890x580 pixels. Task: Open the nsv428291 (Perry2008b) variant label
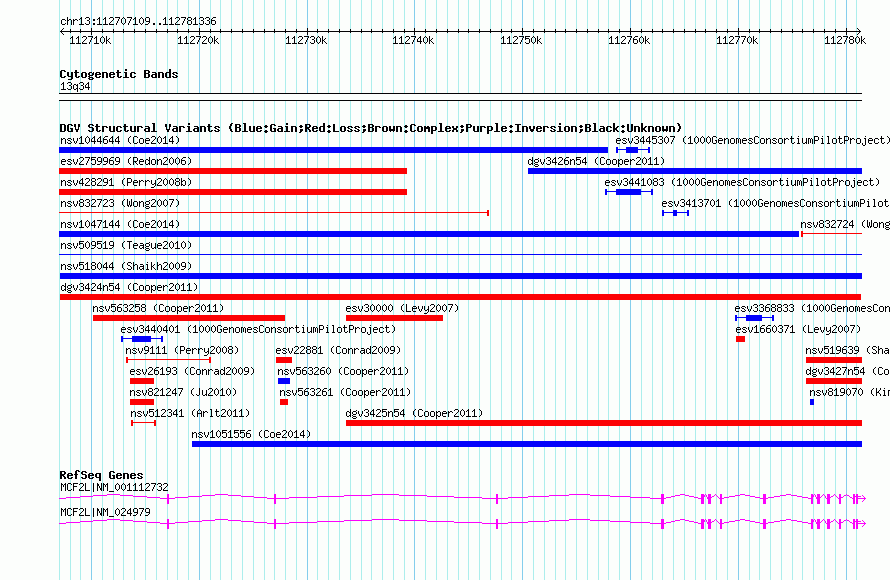pos(126,182)
